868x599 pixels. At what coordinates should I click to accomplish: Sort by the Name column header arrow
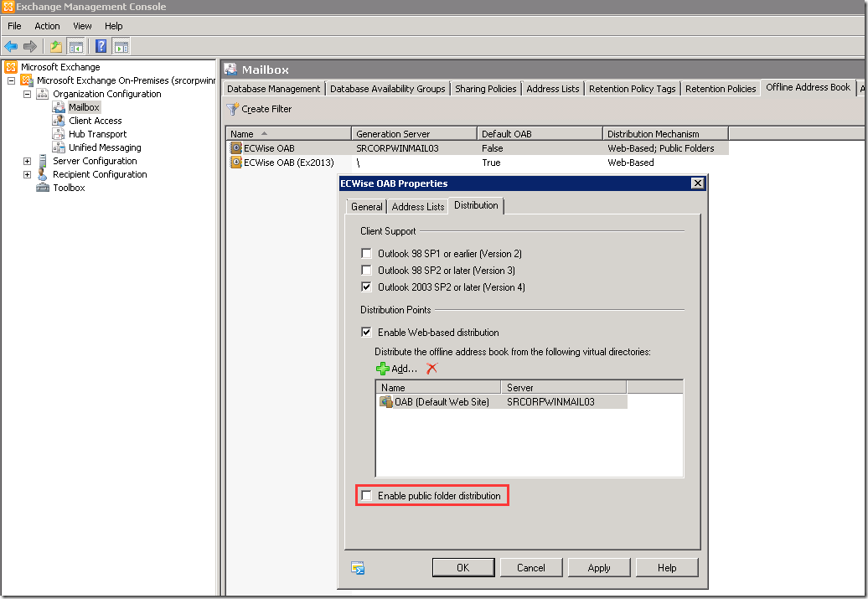pos(264,133)
